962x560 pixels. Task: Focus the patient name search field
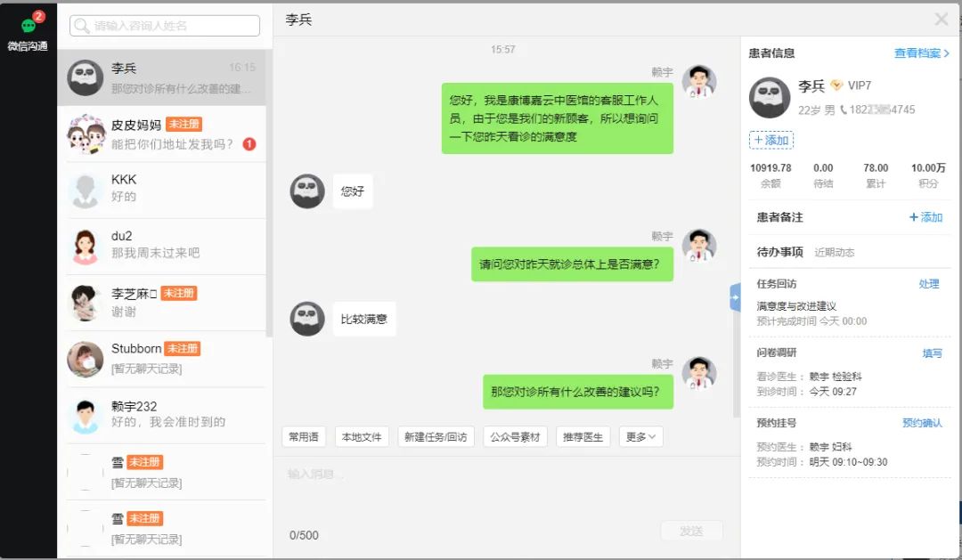tap(174, 26)
